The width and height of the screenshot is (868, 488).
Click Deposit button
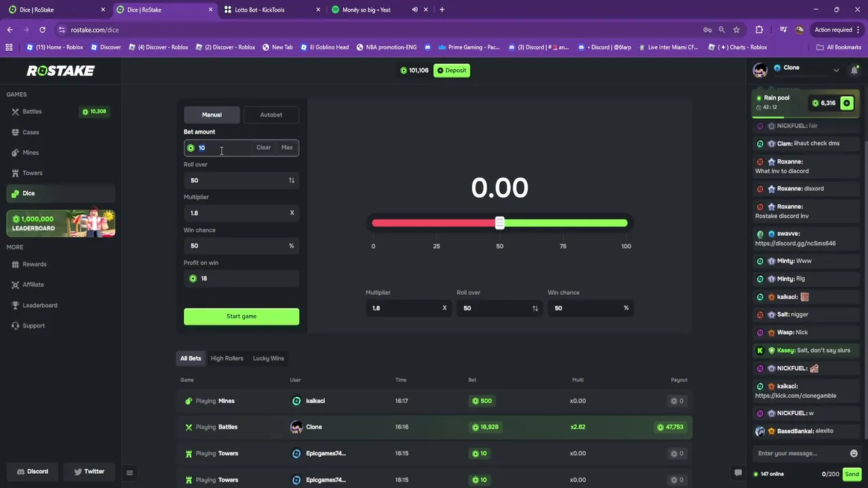[452, 70]
